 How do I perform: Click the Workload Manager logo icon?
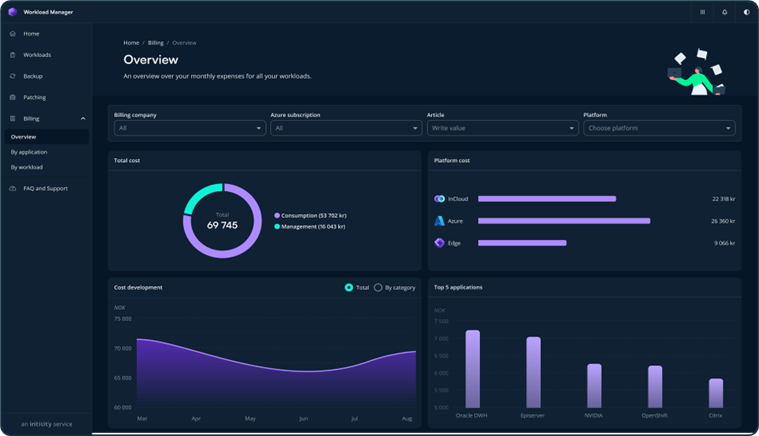tap(12, 12)
